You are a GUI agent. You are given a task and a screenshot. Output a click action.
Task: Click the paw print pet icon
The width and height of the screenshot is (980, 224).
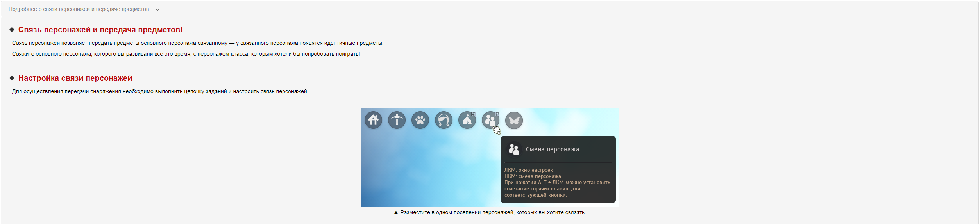420,120
